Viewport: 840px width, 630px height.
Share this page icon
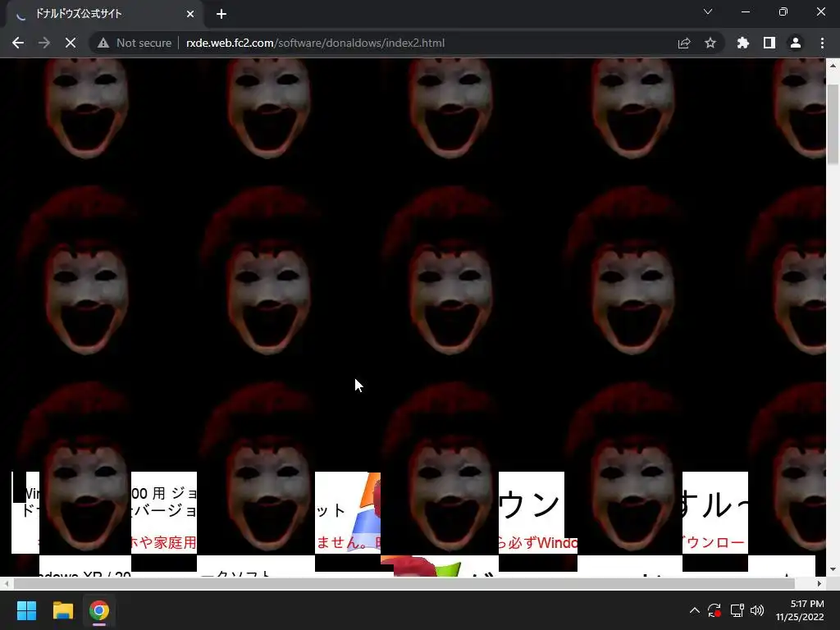pyautogui.click(x=684, y=43)
